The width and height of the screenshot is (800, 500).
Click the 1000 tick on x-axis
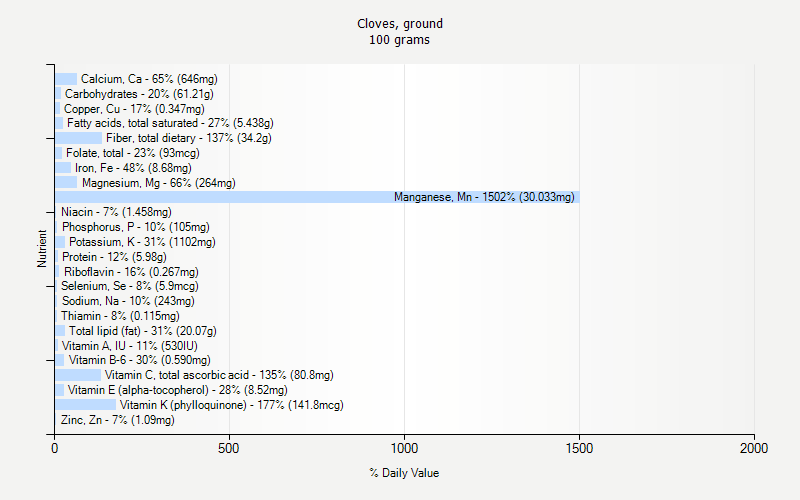click(x=404, y=449)
